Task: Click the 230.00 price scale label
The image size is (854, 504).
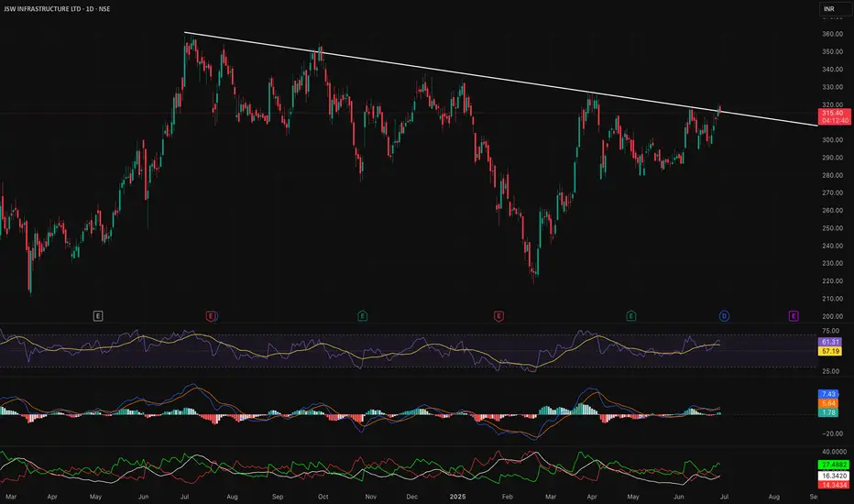Action: 832,263
